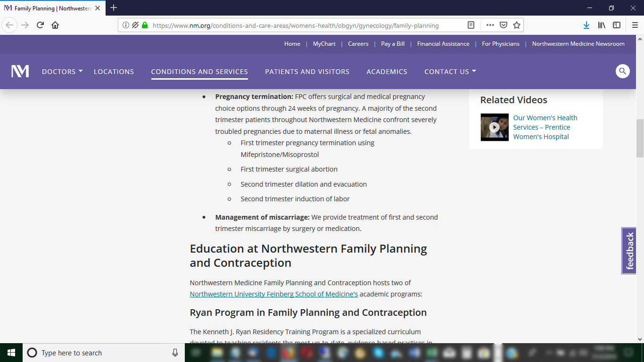Click the Northwestern Medicine NM logo

point(20,71)
